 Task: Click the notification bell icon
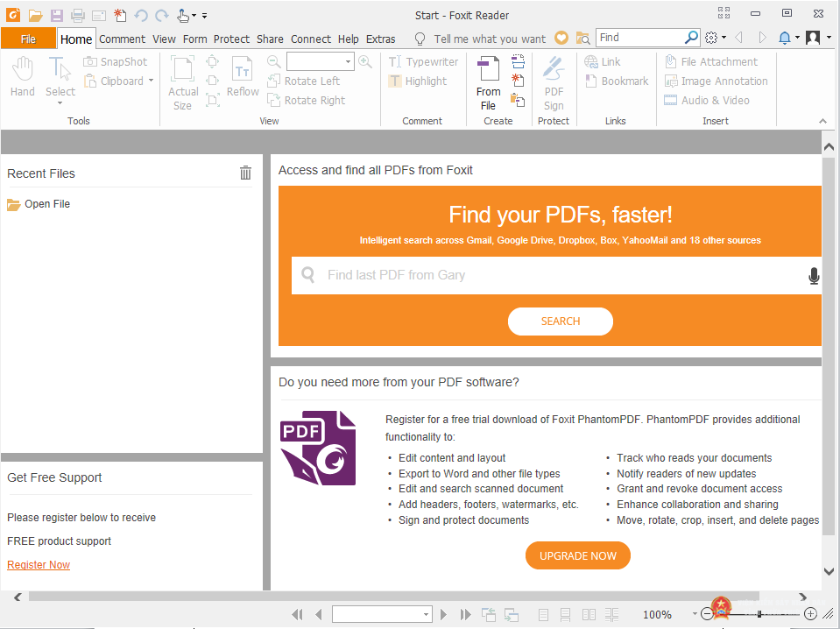coord(784,38)
